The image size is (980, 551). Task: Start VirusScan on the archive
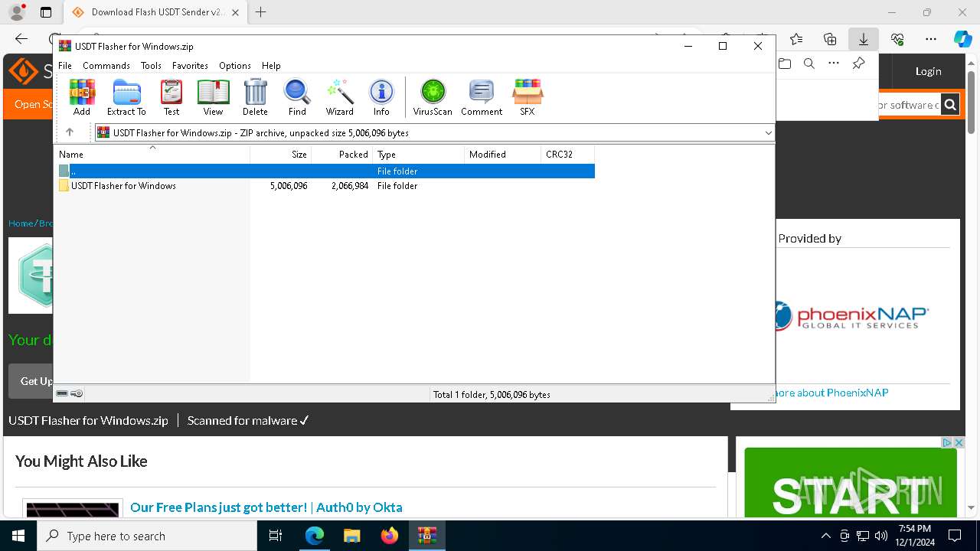click(433, 97)
